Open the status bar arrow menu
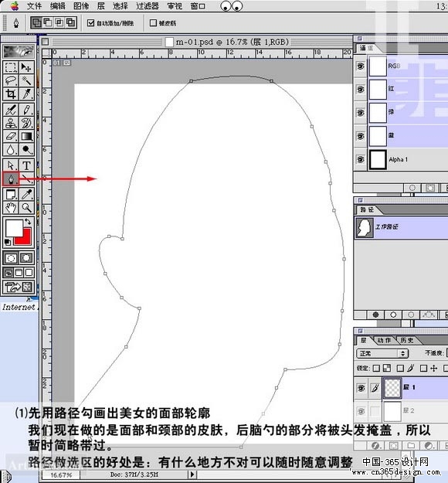The width and height of the screenshot is (448, 483). click(192, 474)
